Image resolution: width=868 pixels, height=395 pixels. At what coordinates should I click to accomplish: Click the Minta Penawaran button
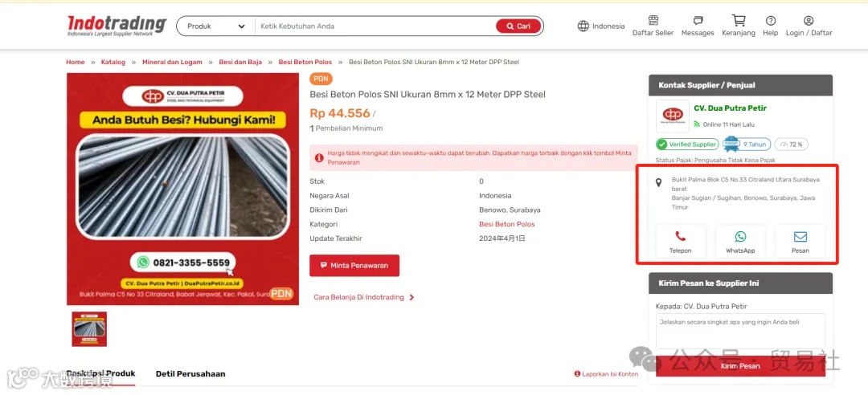point(354,266)
